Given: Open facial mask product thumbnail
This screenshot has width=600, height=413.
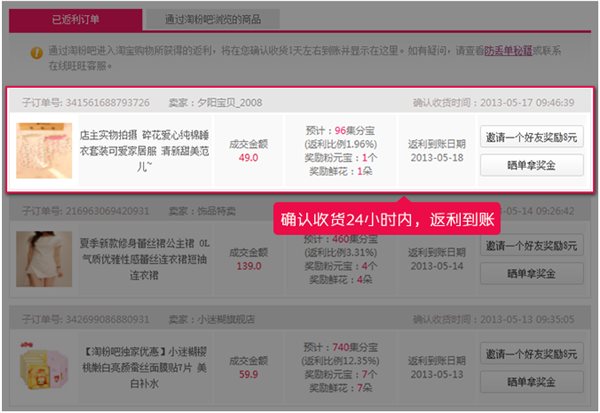Looking at the screenshot, I should [44, 367].
